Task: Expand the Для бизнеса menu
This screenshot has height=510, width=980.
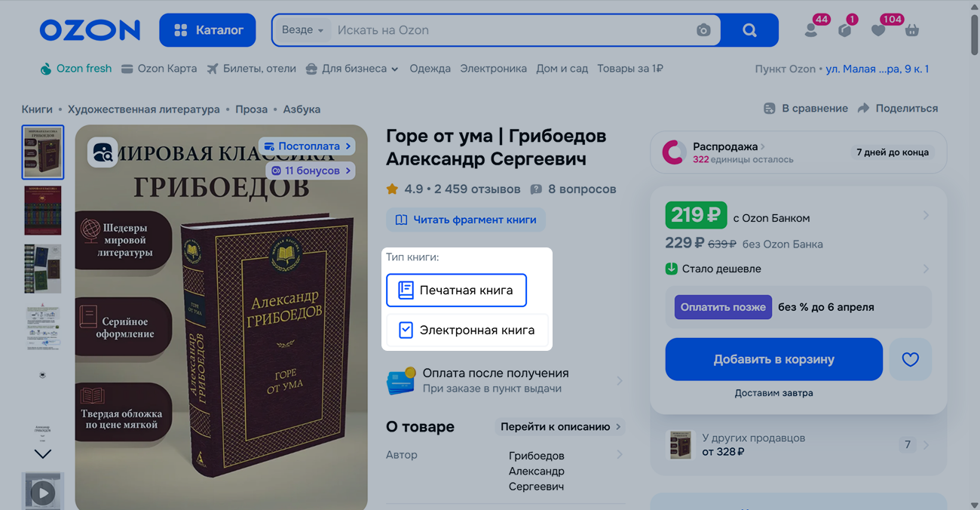Action: coord(352,69)
